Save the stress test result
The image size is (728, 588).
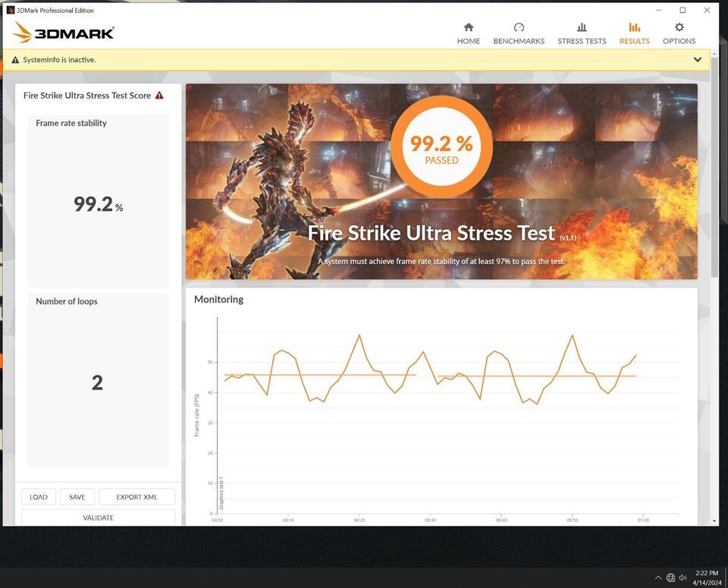coord(77,497)
